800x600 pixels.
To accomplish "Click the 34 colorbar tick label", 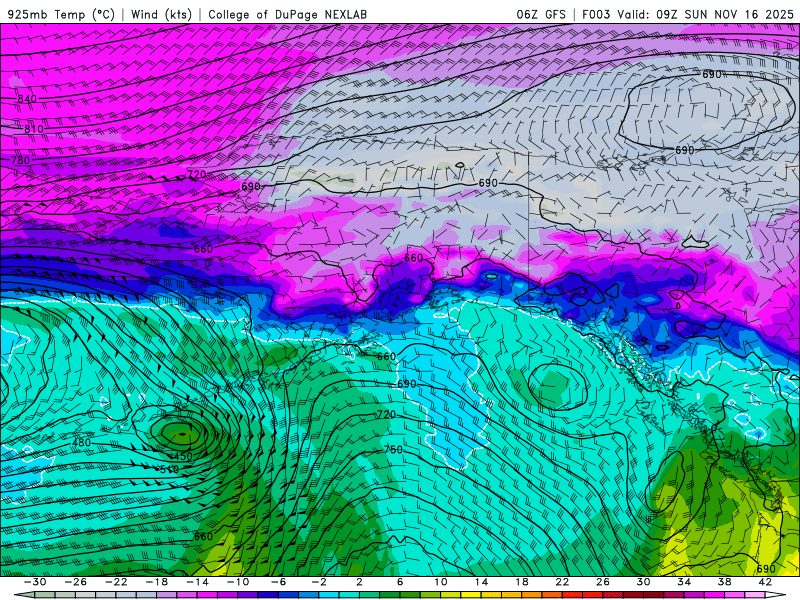I will [684, 582].
